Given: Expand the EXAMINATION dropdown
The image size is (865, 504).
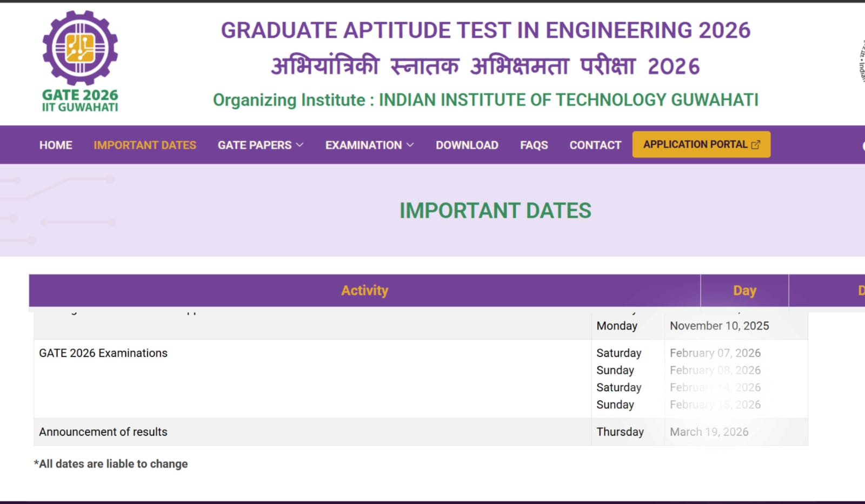Looking at the screenshot, I should point(370,145).
